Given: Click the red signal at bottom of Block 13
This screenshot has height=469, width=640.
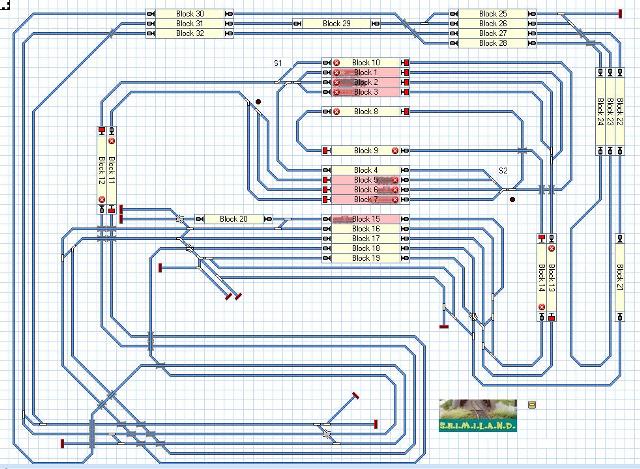Looking at the screenshot, I should (551, 317).
